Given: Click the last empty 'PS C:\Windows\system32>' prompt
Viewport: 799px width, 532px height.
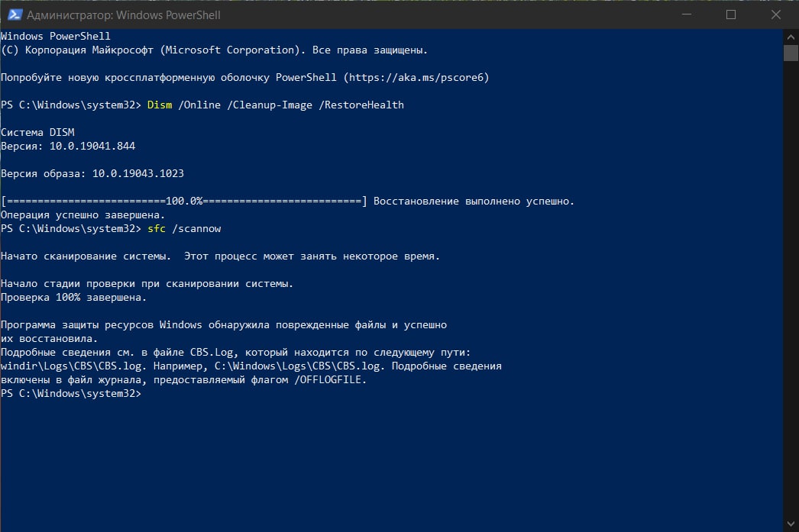Looking at the screenshot, I should 71,394.
